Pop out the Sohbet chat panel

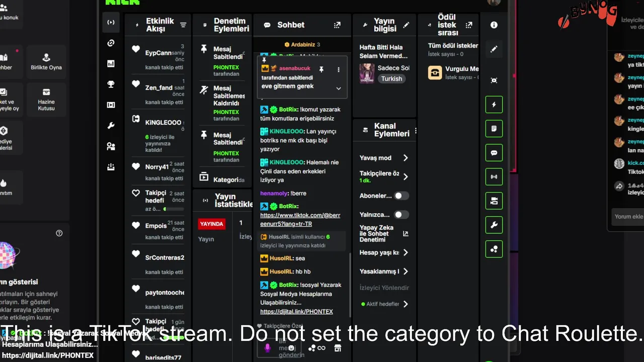(337, 25)
